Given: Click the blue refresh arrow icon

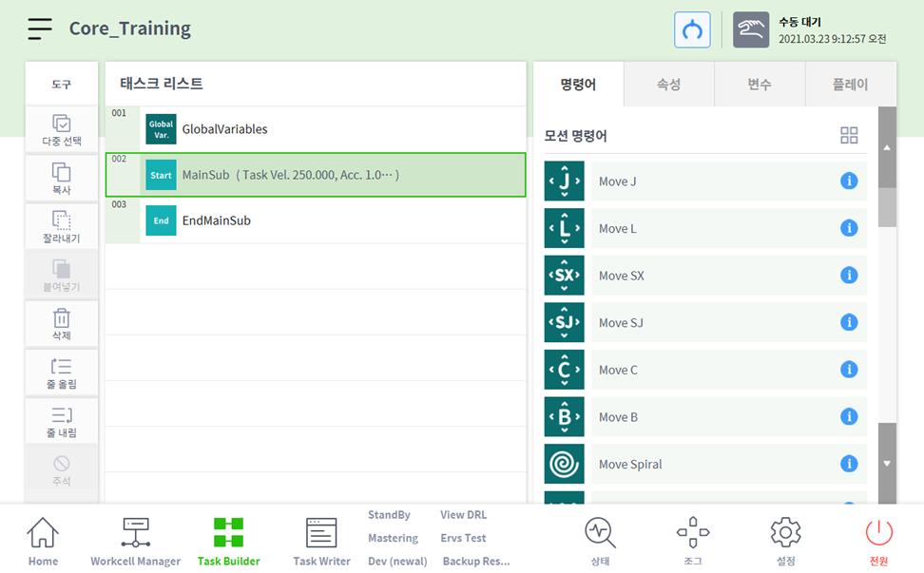Looking at the screenshot, I should [692, 29].
